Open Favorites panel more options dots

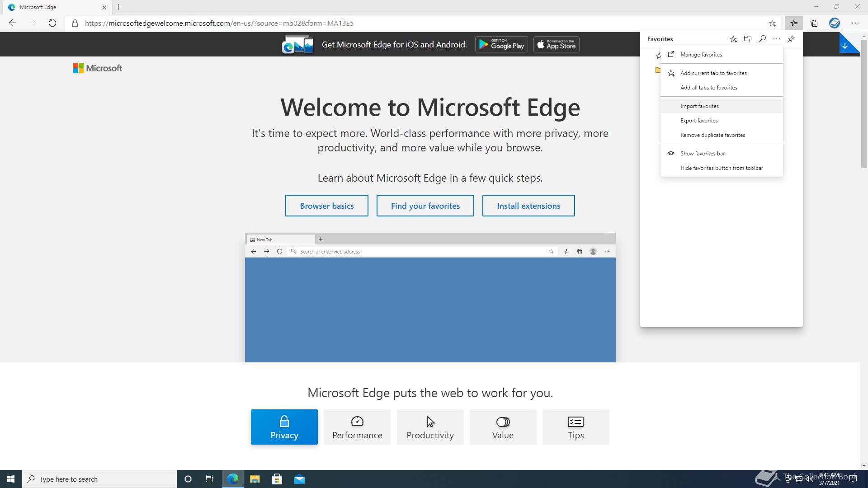tap(777, 39)
